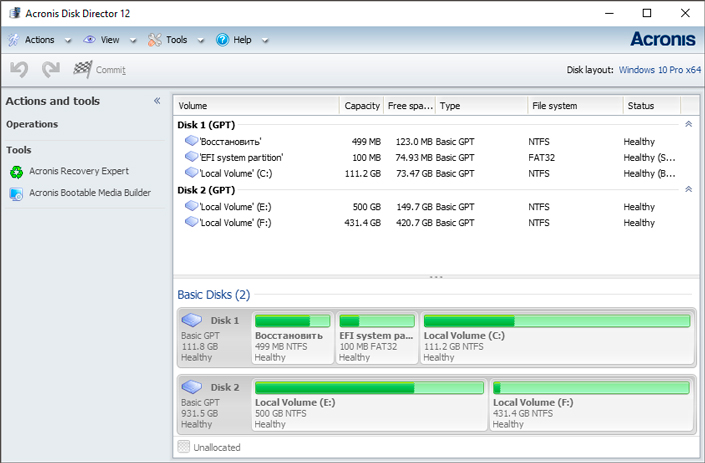Select 'Local Volume' (E:) in the list

[x=236, y=207]
